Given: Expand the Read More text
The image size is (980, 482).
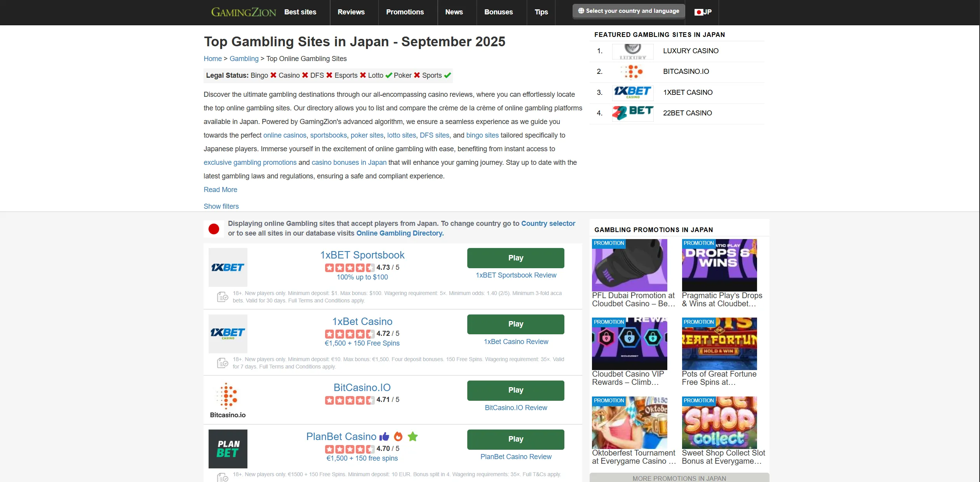Looking at the screenshot, I should coord(220,190).
